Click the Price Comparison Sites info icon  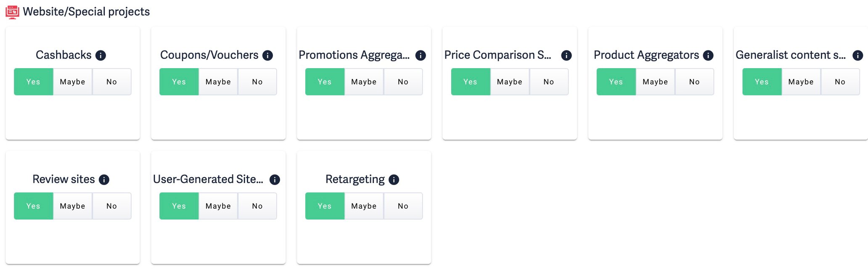[x=566, y=55]
